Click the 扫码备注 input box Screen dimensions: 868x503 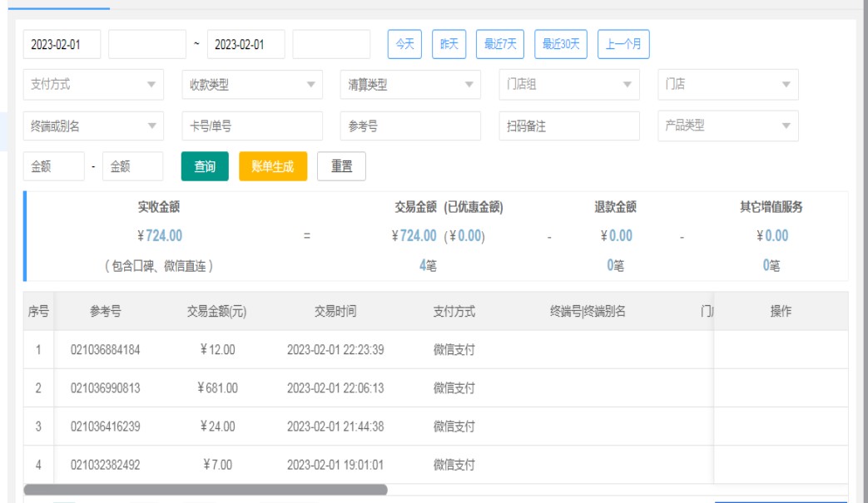point(569,126)
